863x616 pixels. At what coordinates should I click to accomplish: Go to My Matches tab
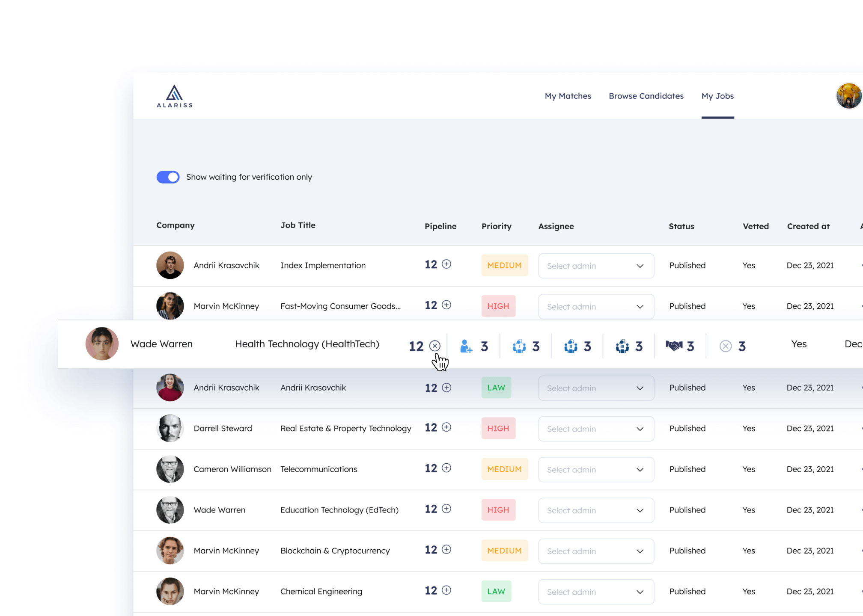tap(568, 96)
